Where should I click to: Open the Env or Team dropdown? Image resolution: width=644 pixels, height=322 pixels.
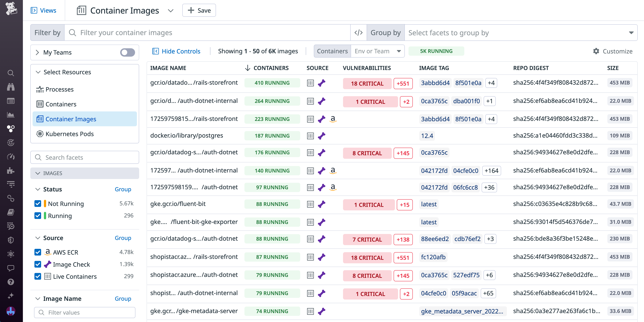click(377, 51)
